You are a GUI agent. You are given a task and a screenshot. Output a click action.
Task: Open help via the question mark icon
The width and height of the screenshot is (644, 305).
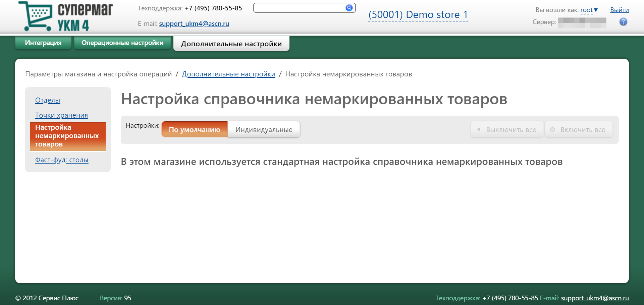[x=623, y=22]
